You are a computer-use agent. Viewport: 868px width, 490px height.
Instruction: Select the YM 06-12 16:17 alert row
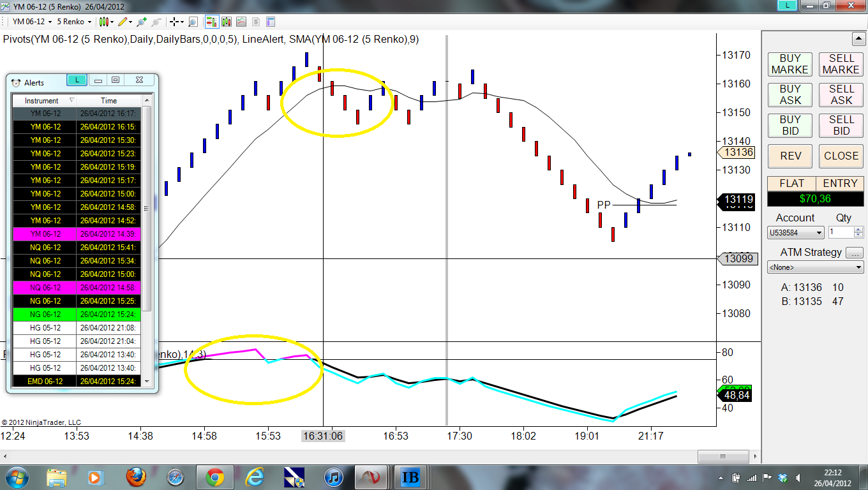pyautogui.click(x=77, y=114)
